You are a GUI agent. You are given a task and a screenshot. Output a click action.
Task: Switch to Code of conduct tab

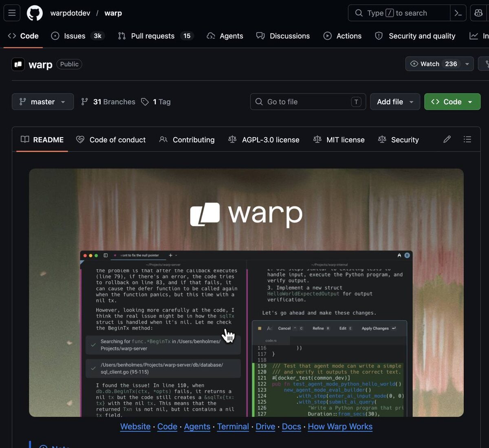[x=111, y=140]
